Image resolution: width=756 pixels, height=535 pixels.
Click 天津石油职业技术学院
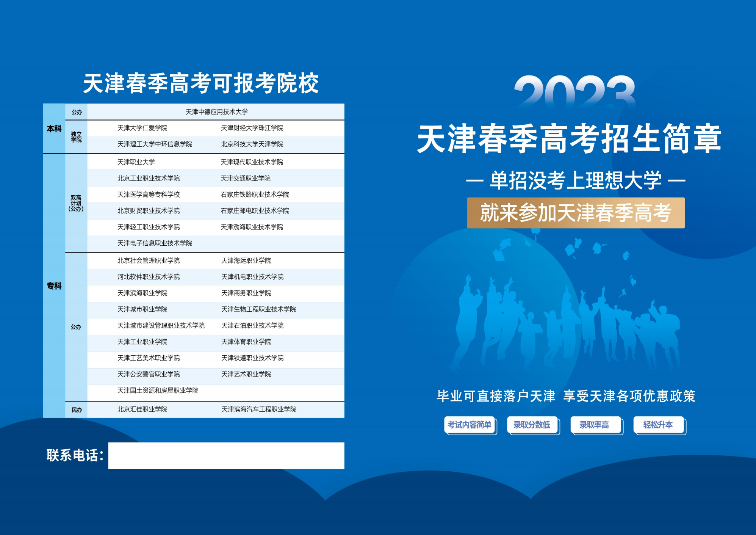click(x=252, y=326)
